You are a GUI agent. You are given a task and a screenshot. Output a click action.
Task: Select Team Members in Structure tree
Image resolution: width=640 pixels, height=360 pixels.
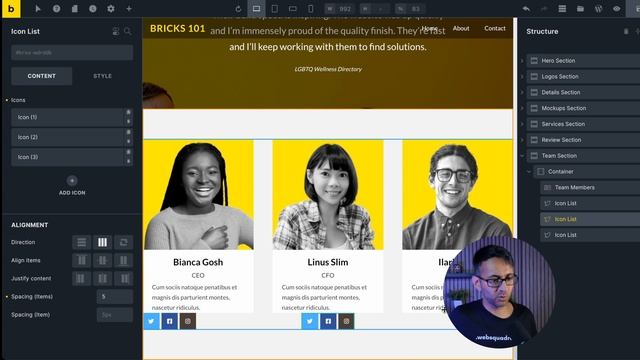pos(590,187)
